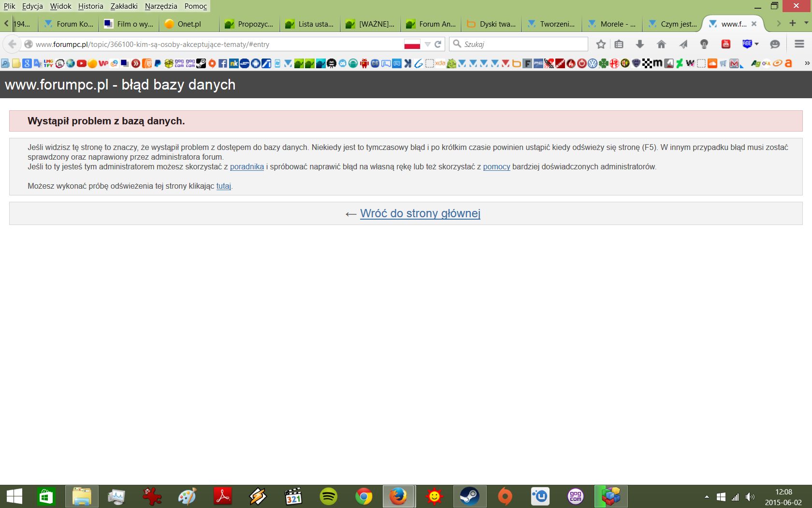Click the Adblock ABE shield icon
This screenshot has height=508, width=812.
tap(747, 44)
